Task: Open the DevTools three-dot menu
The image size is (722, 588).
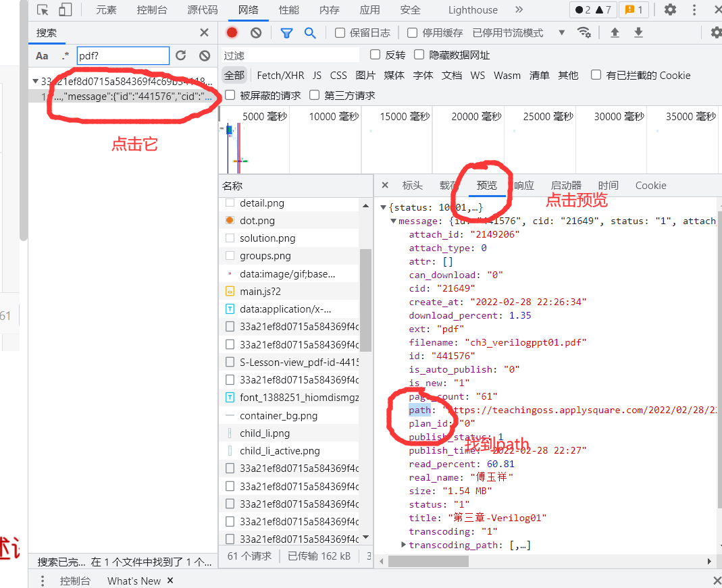Action: [694, 9]
